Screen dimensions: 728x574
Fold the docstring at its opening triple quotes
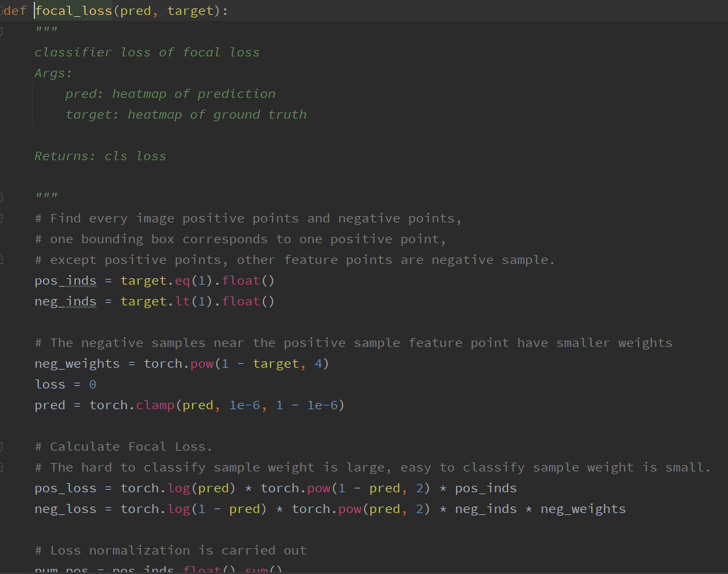click(1, 32)
